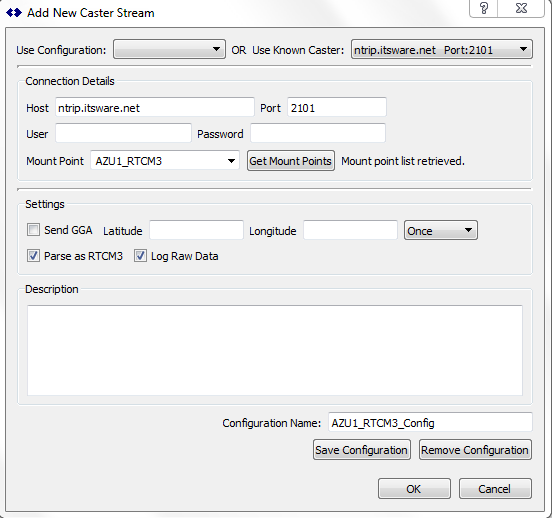Open the Mount Point AZU1_RTCM3 dropdown

pyautogui.click(x=165, y=161)
